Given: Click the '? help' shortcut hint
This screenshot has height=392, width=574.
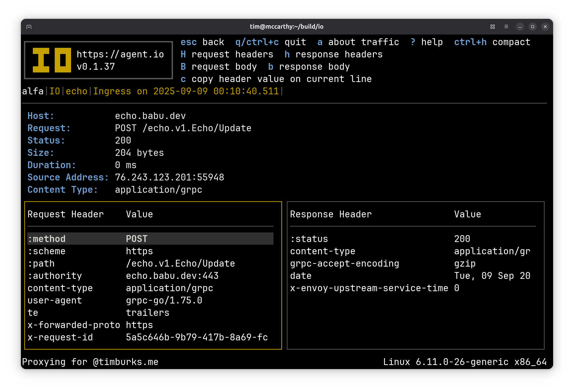Looking at the screenshot, I should point(426,42).
